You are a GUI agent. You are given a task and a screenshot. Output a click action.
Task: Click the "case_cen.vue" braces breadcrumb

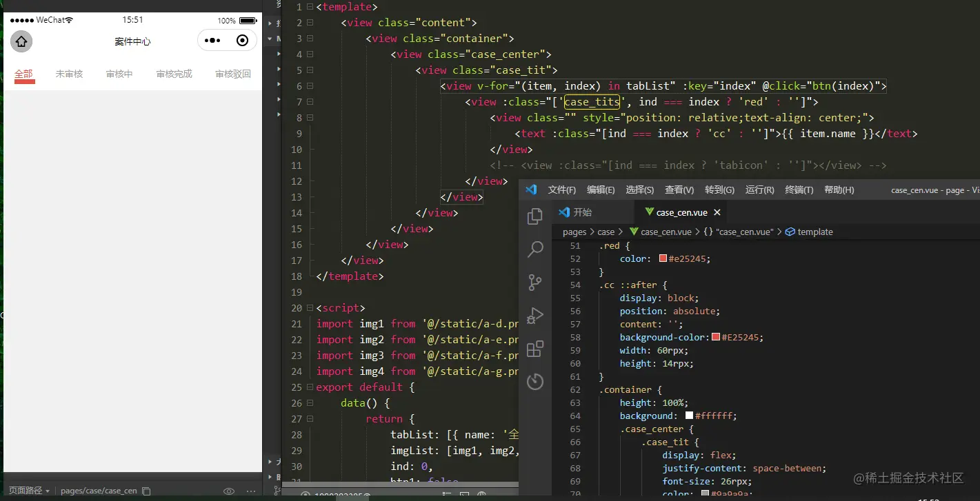(x=738, y=232)
